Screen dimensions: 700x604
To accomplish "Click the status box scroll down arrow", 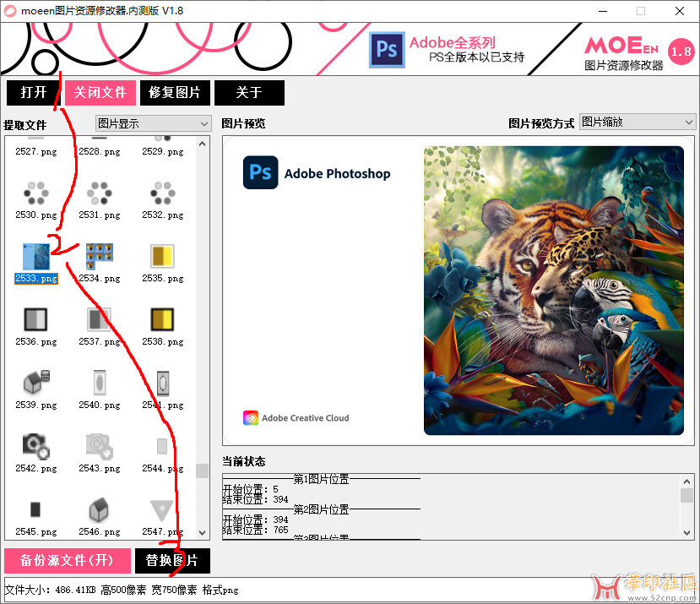I will [687, 532].
